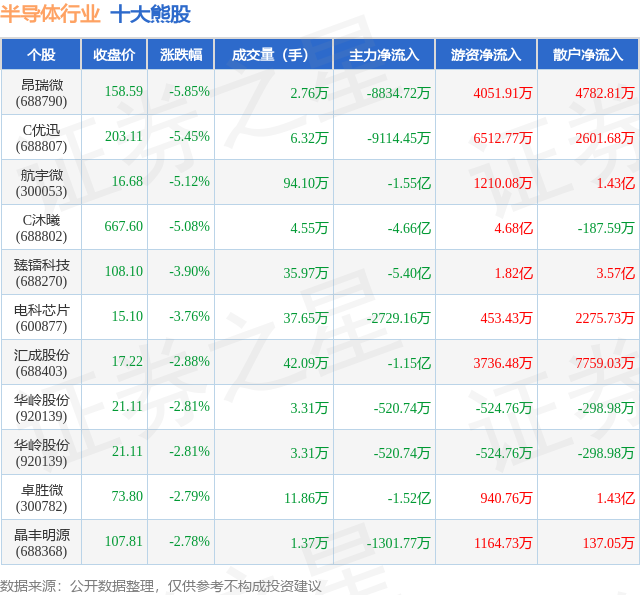Click retail net inflow 7759.03万
This screenshot has height=595, width=640.
point(605,363)
